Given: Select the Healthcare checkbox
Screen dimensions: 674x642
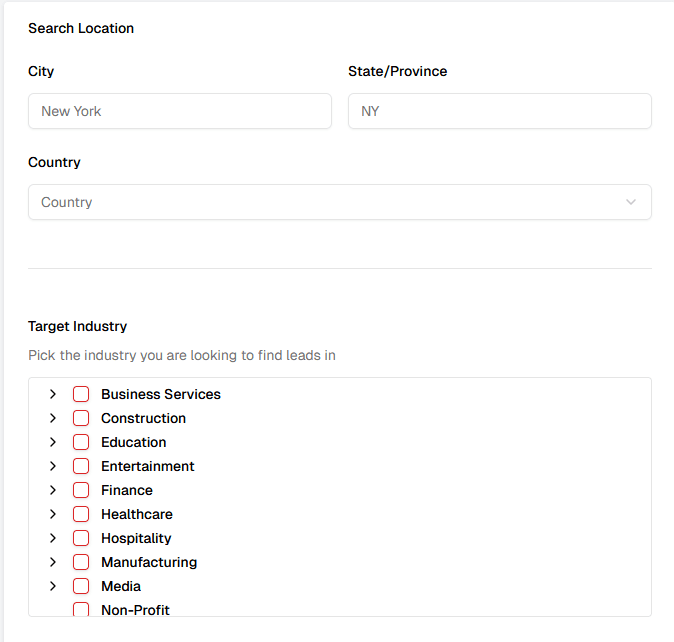Looking at the screenshot, I should [81, 514].
